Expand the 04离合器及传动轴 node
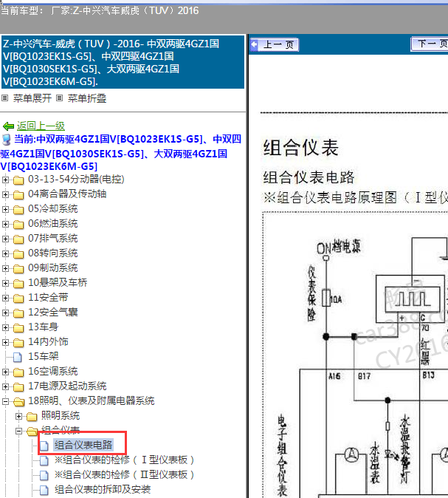The width and height of the screenshot is (448, 498). 5,194
